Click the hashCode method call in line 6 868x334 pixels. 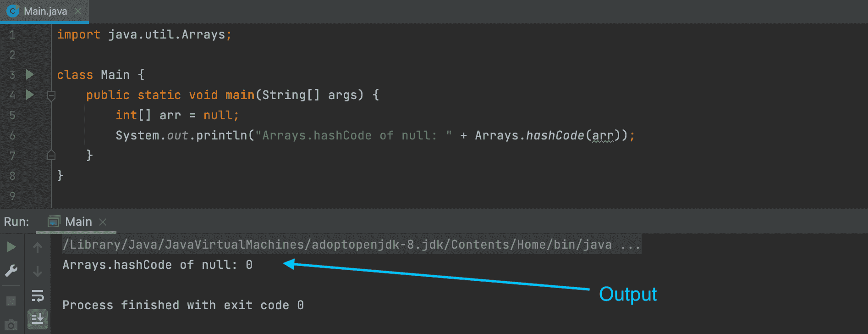pyautogui.click(x=555, y=135)
